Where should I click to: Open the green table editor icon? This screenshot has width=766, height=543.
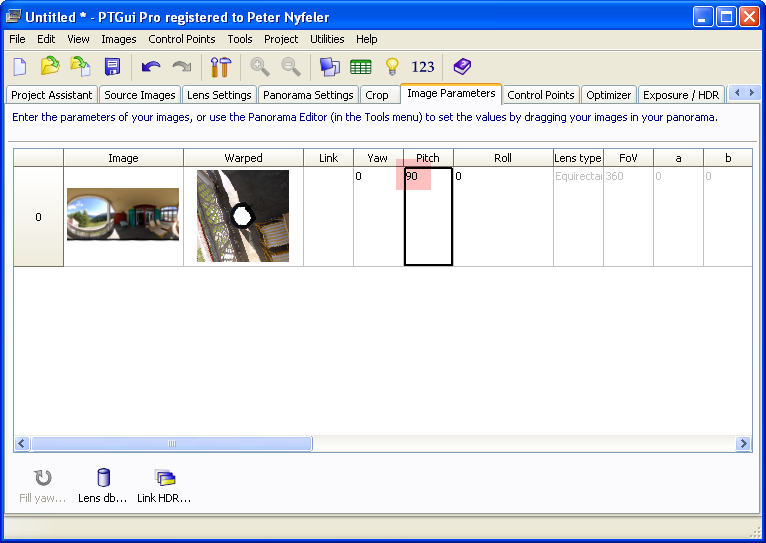point(361,67)
